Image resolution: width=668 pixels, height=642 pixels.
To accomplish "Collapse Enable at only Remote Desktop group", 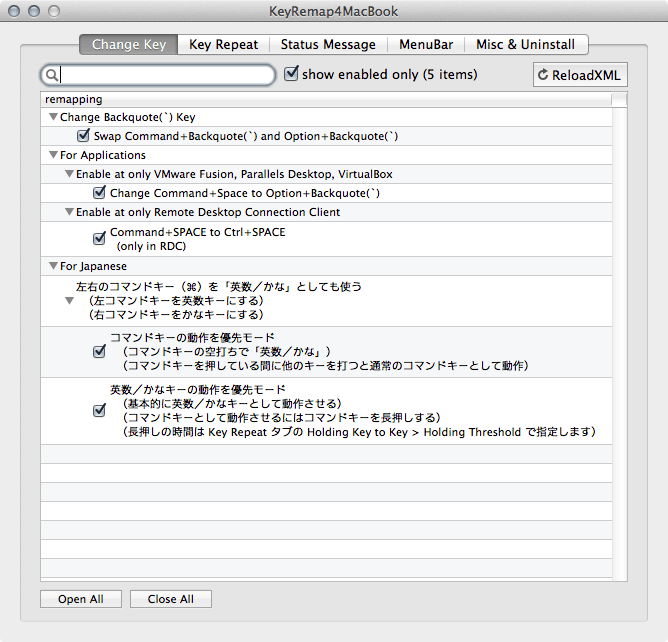I will pyautogui.click(x=68, y=212).
